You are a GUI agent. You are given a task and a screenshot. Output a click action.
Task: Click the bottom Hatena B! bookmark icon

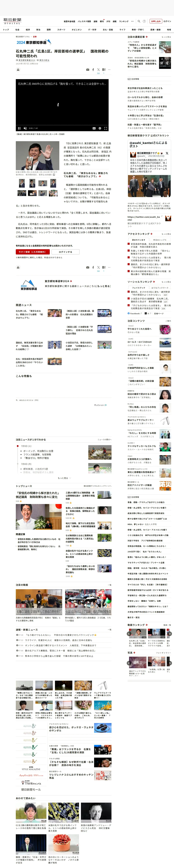pos(104,267)
